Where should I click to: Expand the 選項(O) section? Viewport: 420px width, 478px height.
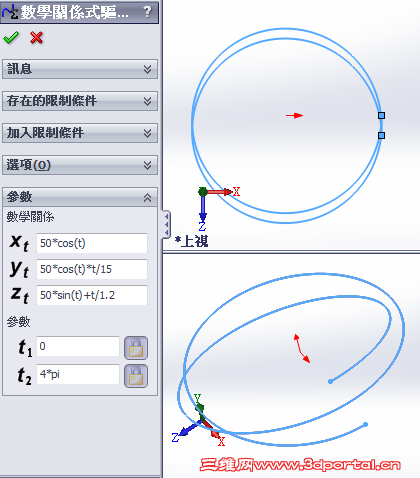[80, 165]
